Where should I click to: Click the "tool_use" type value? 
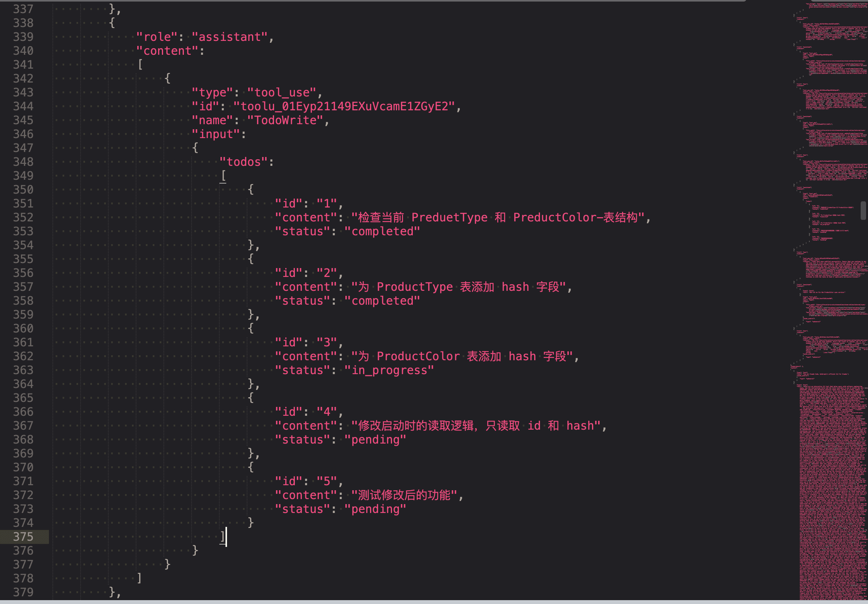click(281, 92)
